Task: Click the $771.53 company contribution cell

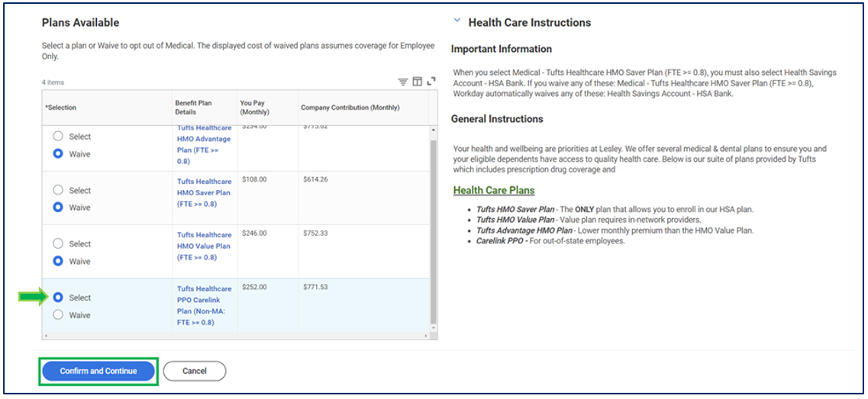Action: [315, 287]
